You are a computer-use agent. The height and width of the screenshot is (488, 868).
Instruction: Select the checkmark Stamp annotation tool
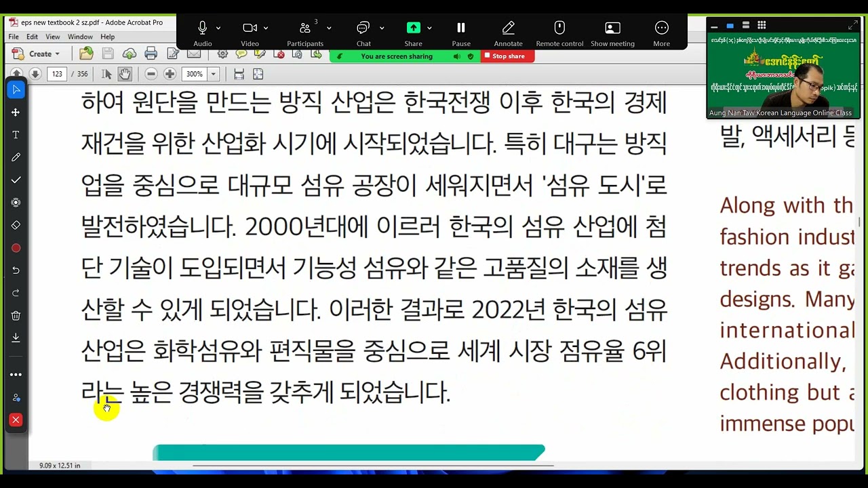[x=16, y=180]
